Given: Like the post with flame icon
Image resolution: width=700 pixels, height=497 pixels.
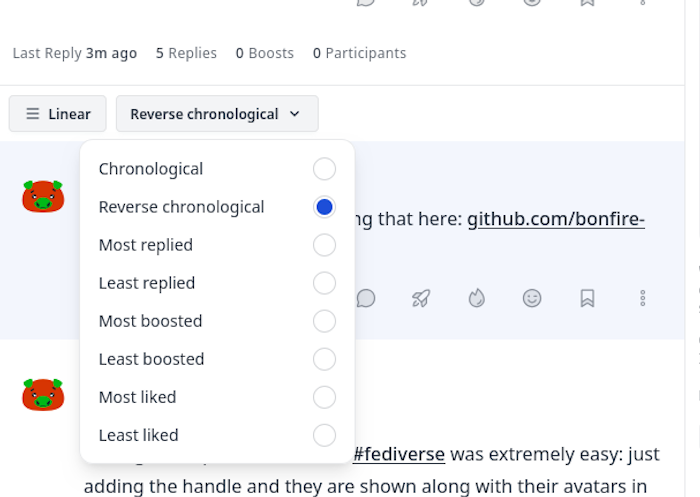Looking at the screenshot, I should (477, 298).
